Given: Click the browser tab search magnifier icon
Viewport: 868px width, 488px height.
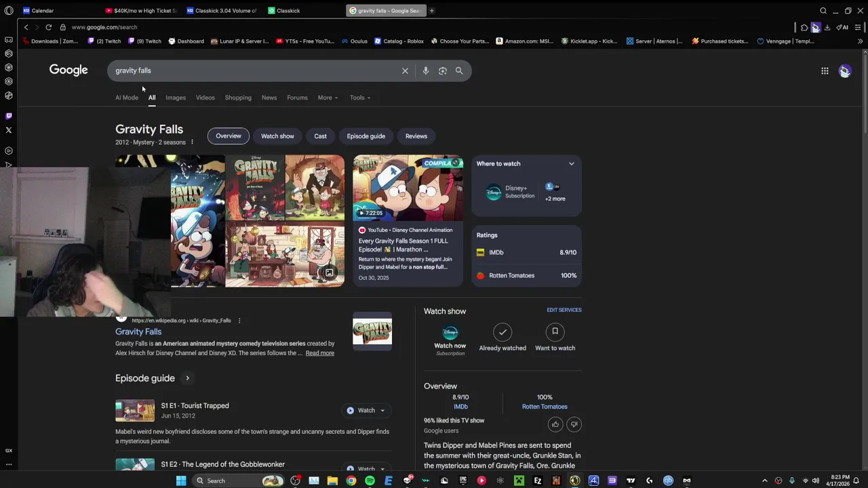Looking at the screenshot, I should (x=823, y=11).
